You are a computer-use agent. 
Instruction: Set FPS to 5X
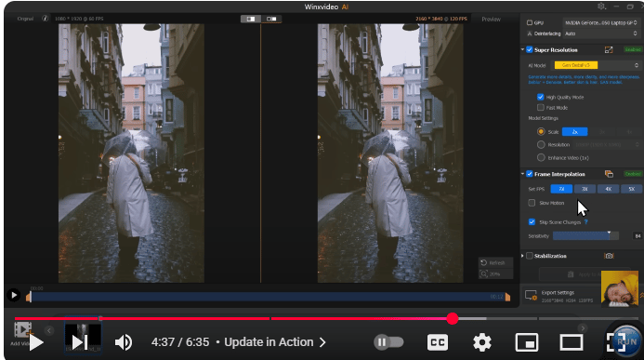point(631,189)
